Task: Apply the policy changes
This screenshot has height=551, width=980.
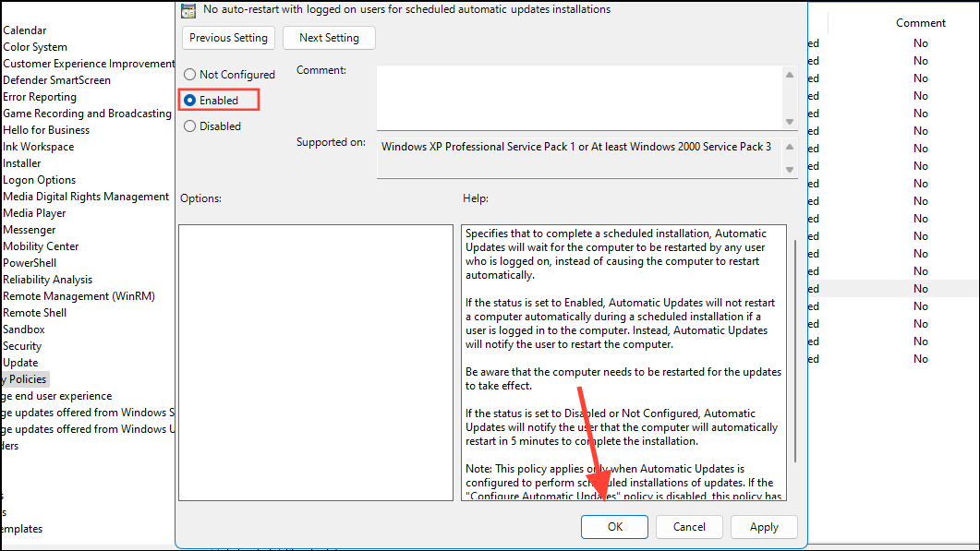Action: (764, 526)
